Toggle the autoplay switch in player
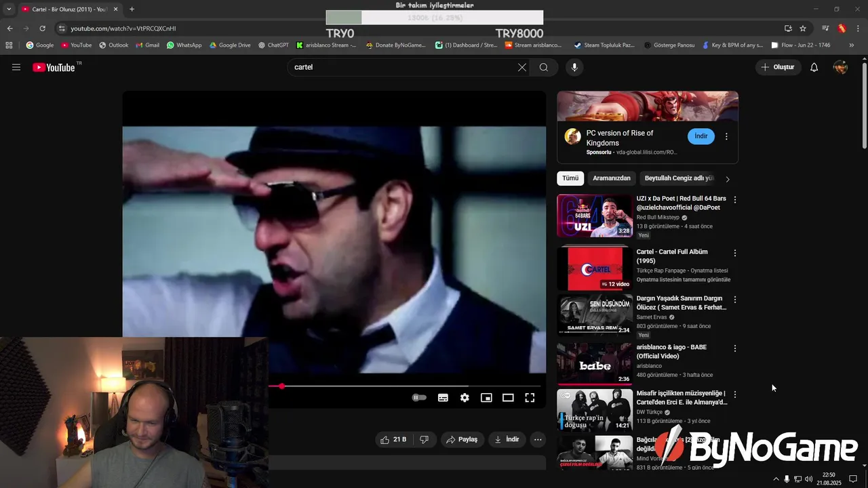The image size is (868, 488). coord(420,398)
